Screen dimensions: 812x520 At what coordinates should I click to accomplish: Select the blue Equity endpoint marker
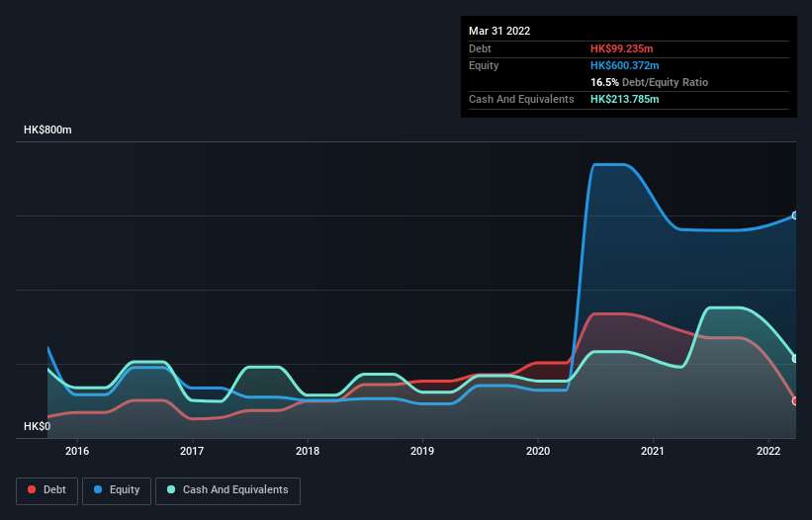pyautogui.click(x=795, y=216)
